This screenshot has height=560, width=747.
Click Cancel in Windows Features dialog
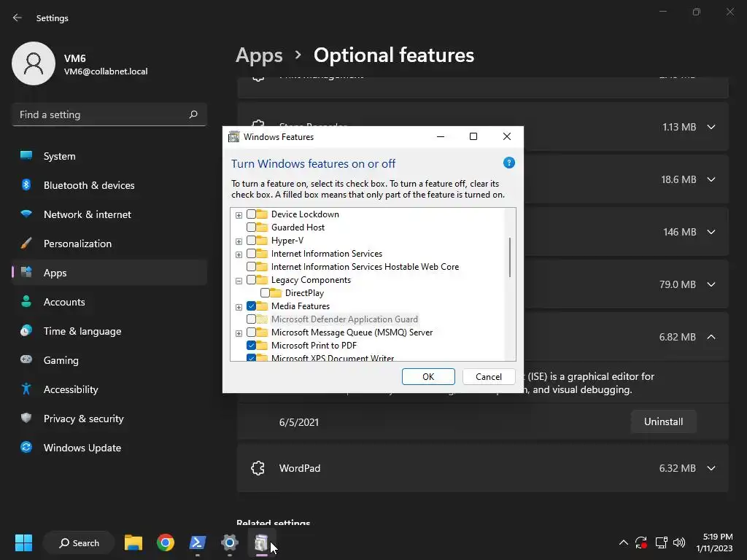pyautogui.click(x=488, y=377)
